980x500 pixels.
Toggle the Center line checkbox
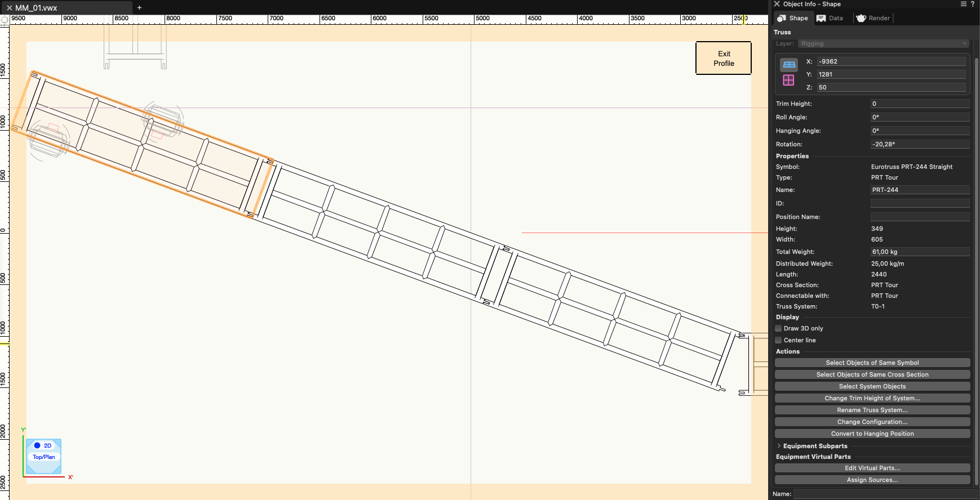[778, 340]
